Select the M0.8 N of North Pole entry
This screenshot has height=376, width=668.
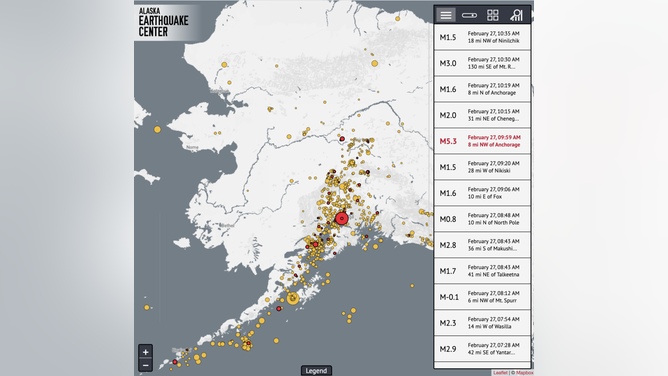click(482, 219)
